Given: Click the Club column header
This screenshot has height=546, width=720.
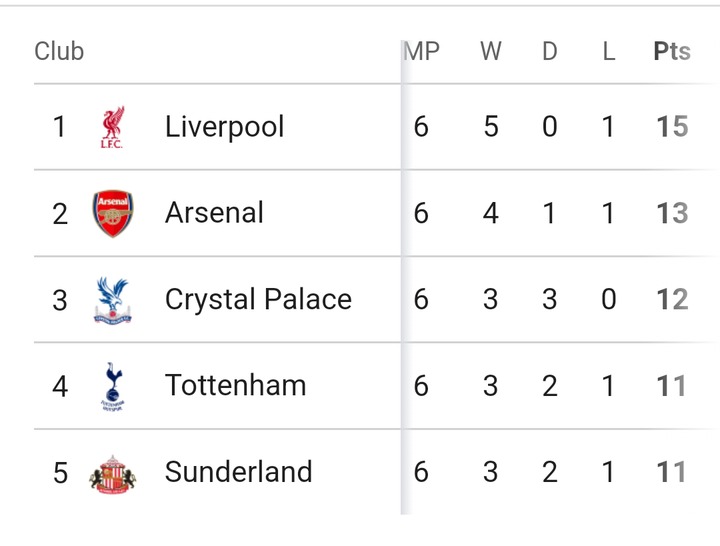Looking at the screenshot, I should point(59,52).
